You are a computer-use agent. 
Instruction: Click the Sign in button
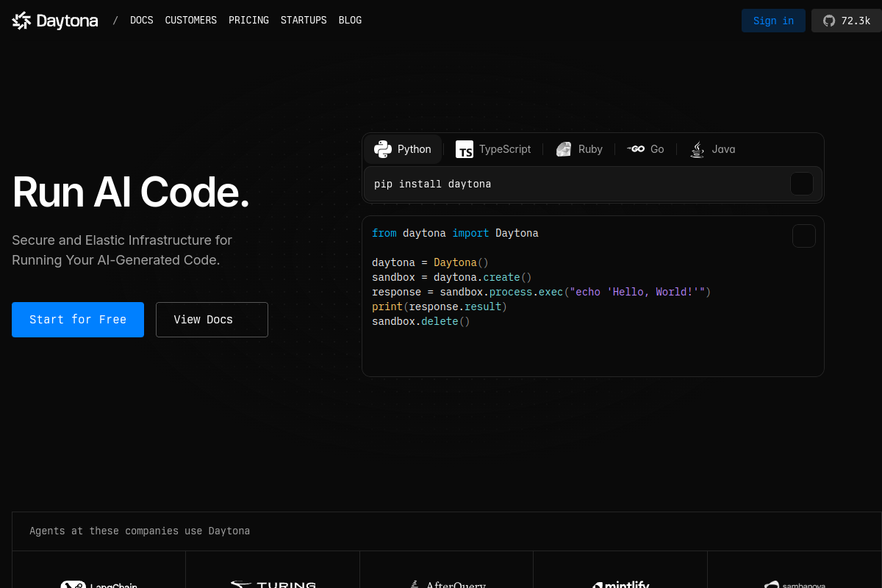pyautogui.click(x=773, y=21)
